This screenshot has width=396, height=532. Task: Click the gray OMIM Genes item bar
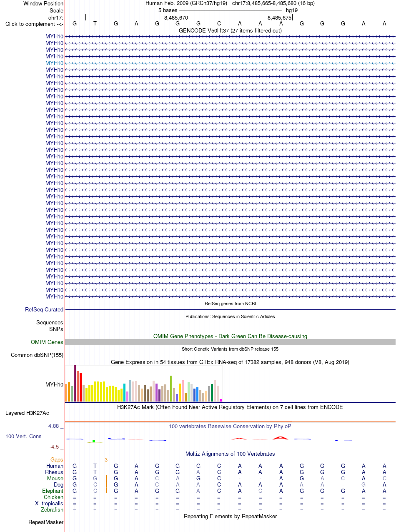(230, 342)
